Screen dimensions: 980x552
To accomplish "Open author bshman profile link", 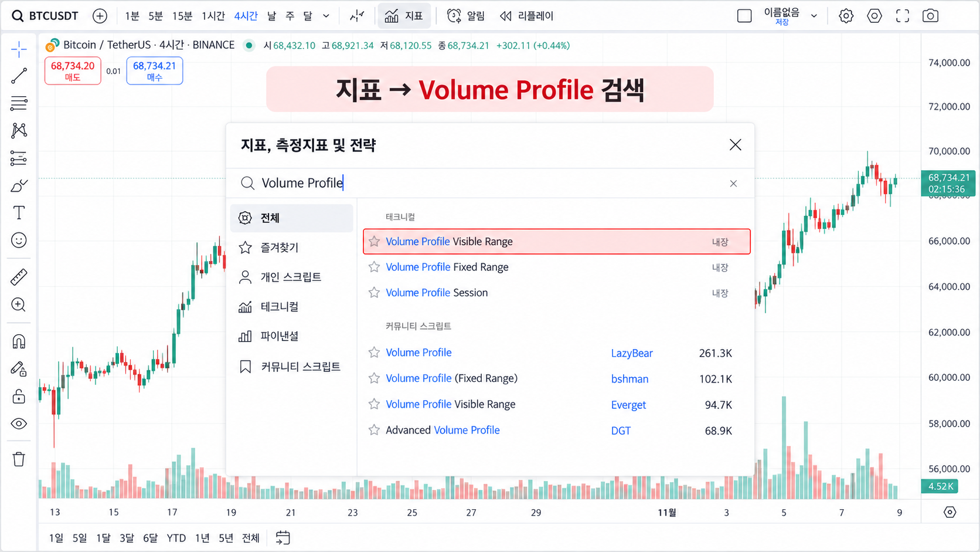I will [x=629, y=379].
